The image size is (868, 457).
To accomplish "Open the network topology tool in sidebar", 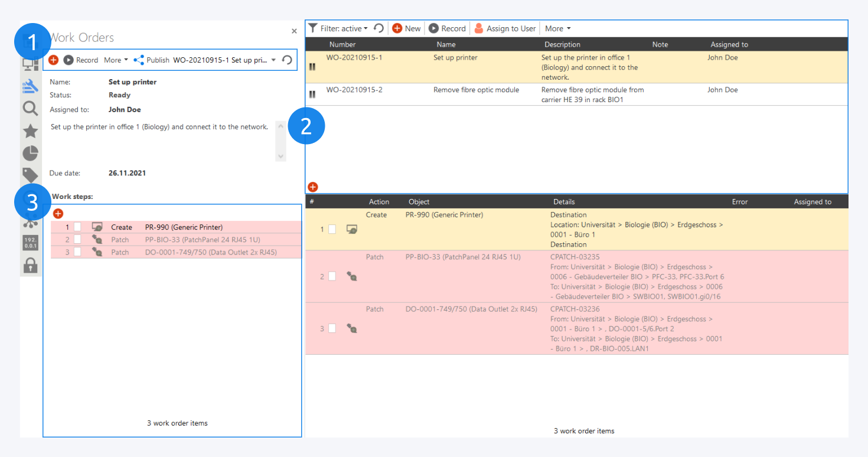I will 31,224.
